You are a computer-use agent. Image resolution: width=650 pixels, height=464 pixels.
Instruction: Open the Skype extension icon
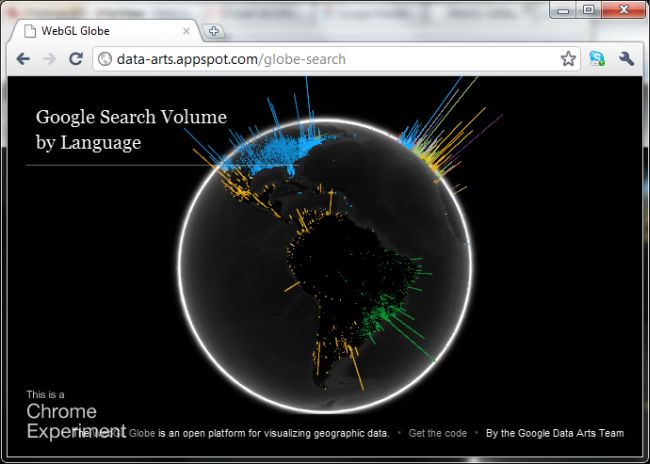point(597,58)
